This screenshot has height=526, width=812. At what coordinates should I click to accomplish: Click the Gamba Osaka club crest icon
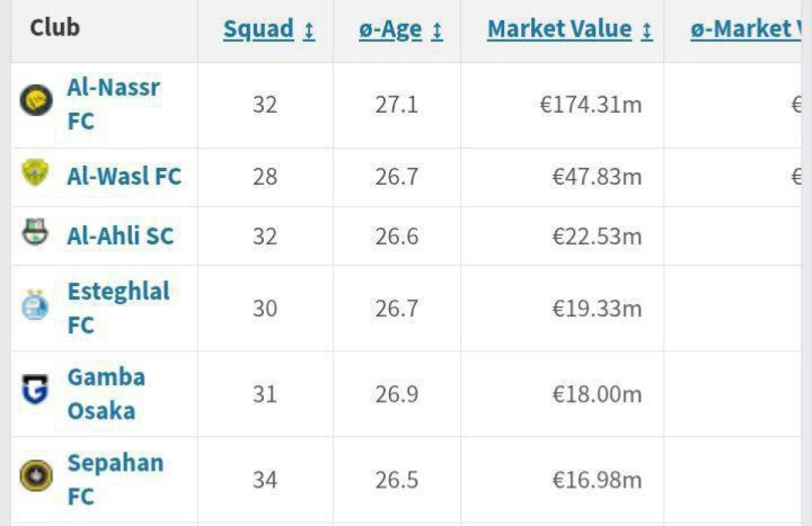click(x=35, y=392)
